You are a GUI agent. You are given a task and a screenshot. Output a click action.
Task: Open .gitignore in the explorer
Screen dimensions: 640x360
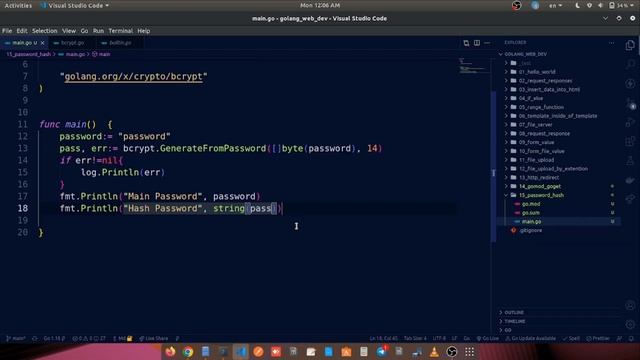coord(531,230)
